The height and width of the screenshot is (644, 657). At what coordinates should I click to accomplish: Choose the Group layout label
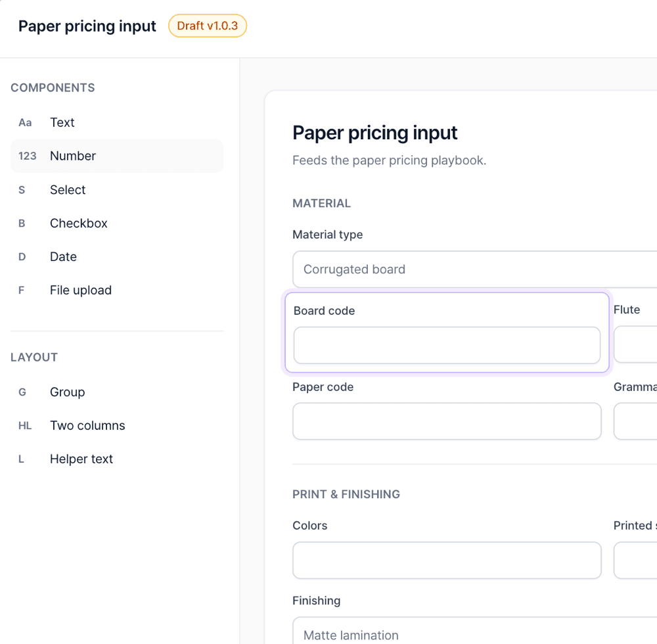pyautogui.click(x=68, y=392)
